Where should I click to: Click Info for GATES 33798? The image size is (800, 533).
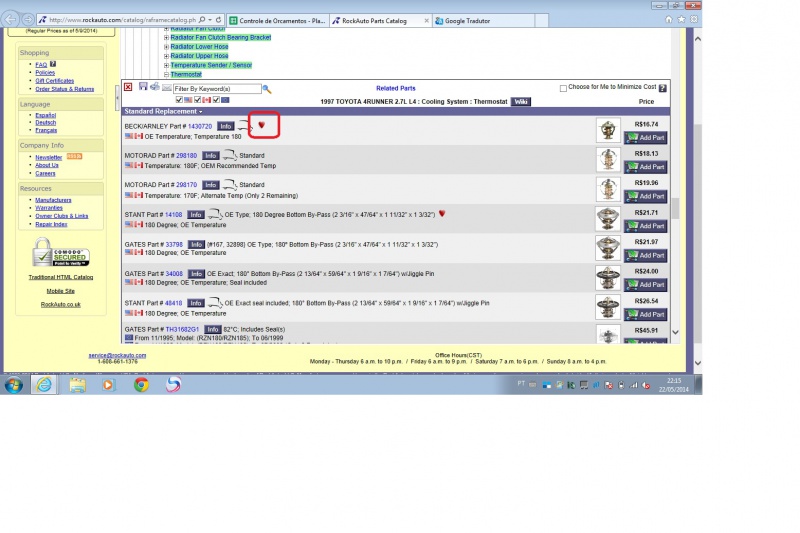196,244
